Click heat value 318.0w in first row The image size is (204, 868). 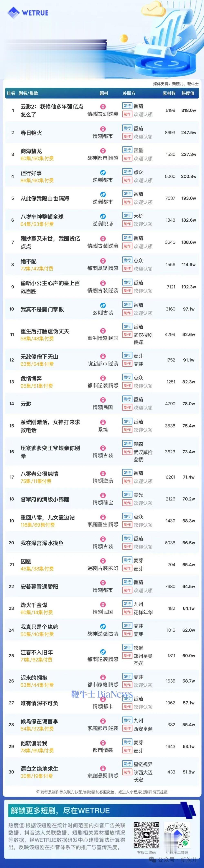(188, 110)
